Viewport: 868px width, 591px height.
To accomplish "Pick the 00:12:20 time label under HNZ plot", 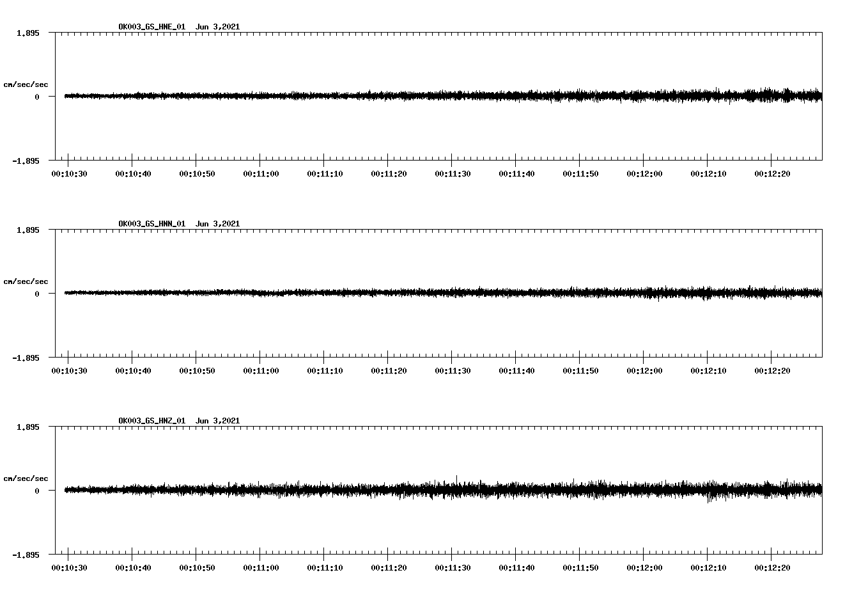I will pos(772,568).
